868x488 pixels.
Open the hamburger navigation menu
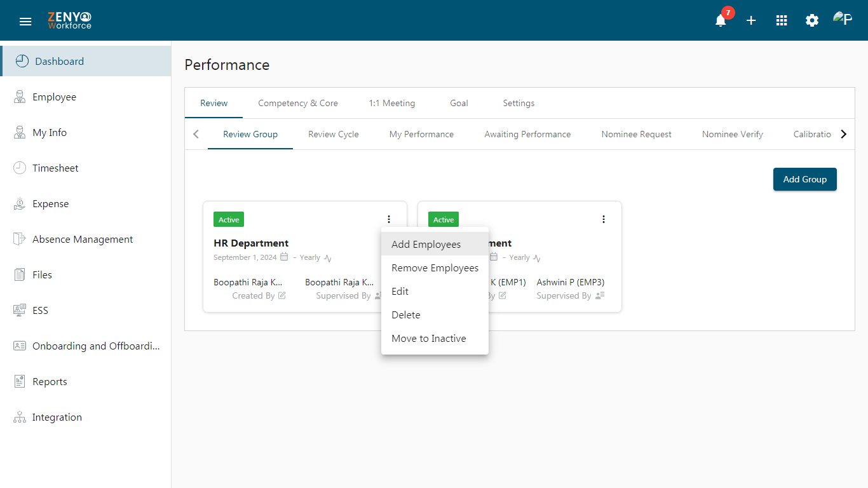[25, 22]
